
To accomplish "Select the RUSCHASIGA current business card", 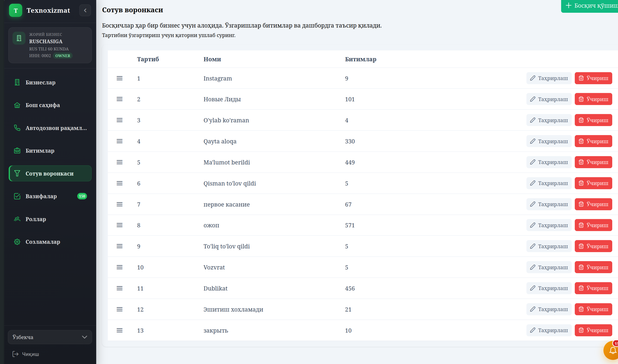I will tap(50, 45).
